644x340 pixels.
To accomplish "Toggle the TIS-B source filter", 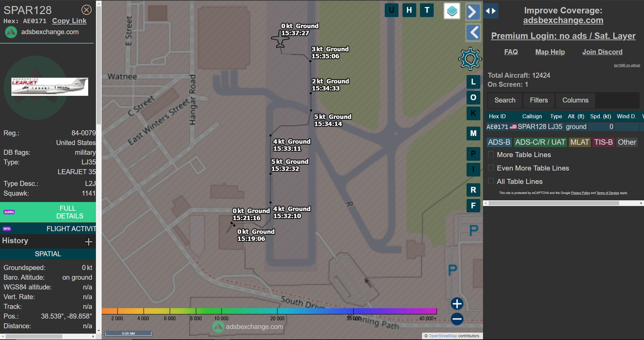I will [x=603, y=142].
